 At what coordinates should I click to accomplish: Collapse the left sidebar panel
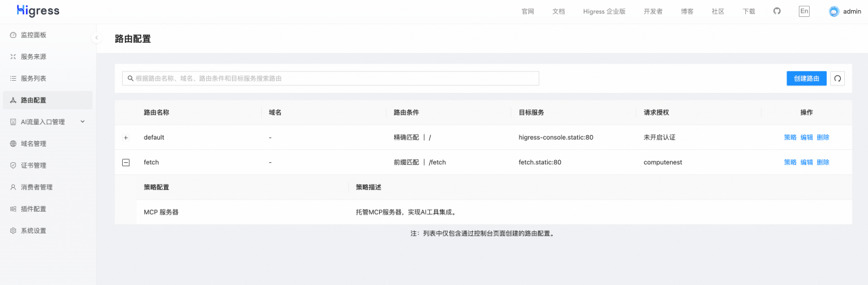pos(97,37)
